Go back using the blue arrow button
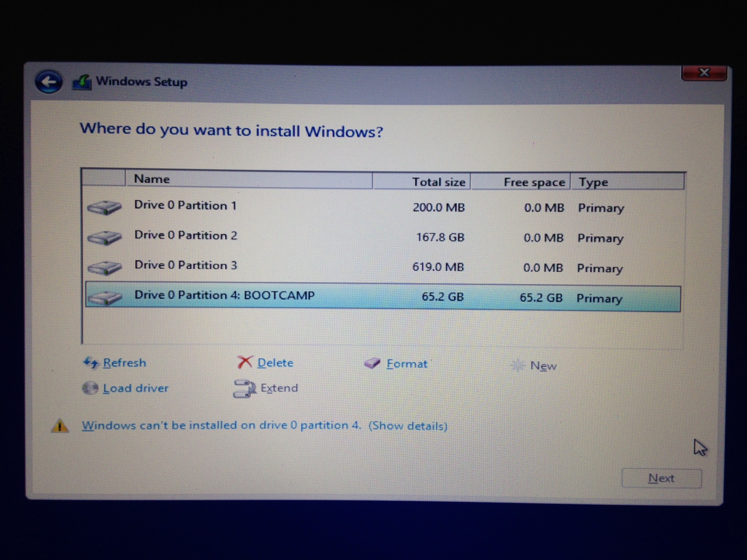747x560 pixels. (x=49, y=82)
